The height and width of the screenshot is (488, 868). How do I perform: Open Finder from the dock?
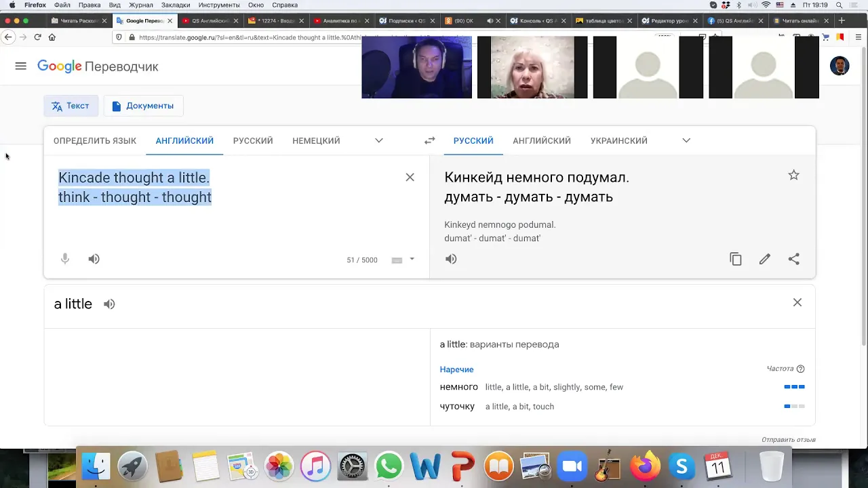pyautogui.click(x=96, y=467)
